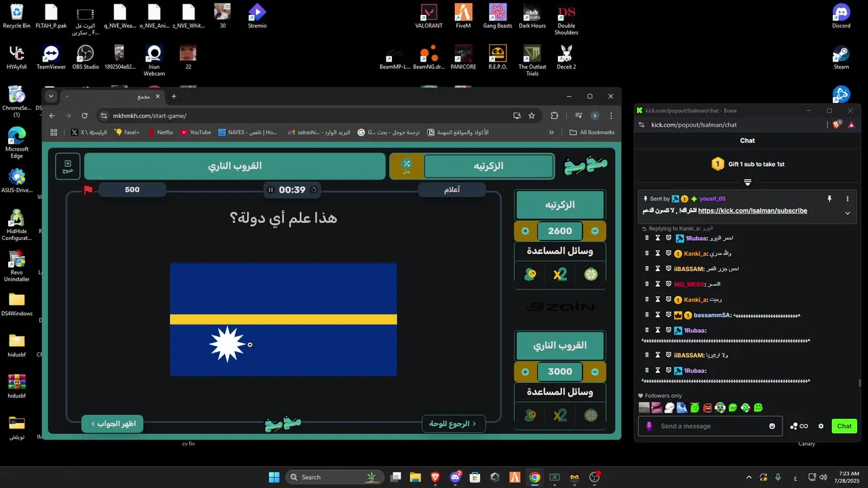Expand the pinned message chevron in Kick chat
The height and width of the screenshot is (488, 868).
click(847, 213)
